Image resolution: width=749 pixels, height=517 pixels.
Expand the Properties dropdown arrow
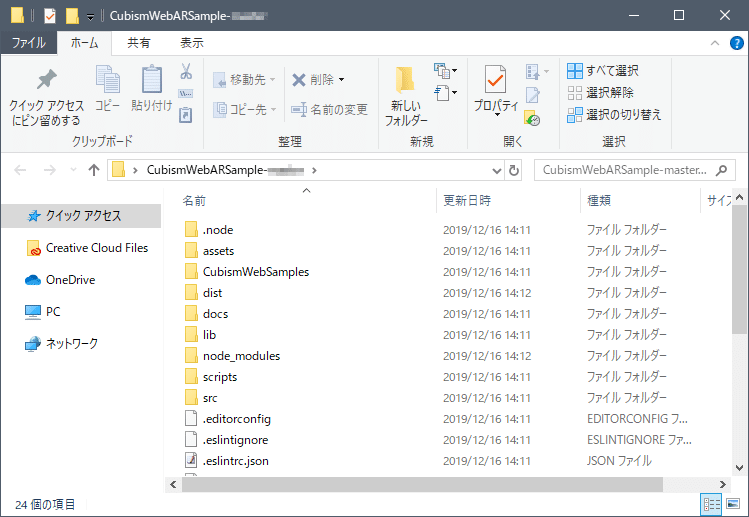pyautogui.click(x=497, y=115)
